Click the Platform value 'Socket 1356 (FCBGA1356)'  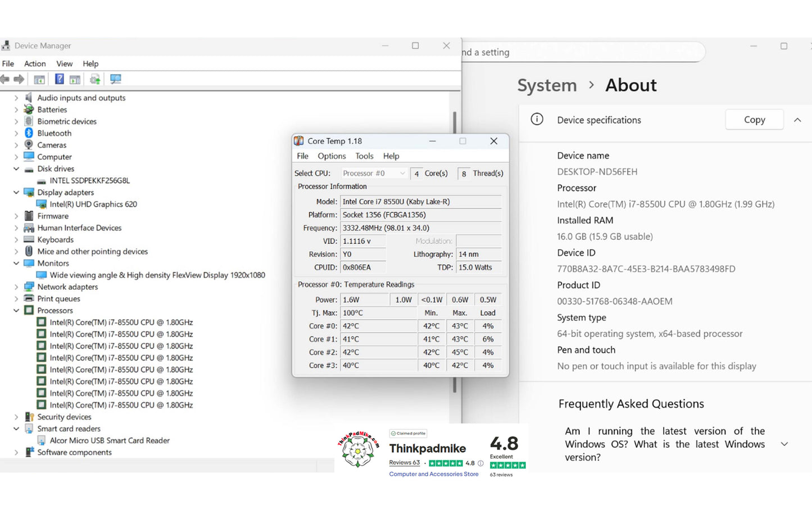(x=421, y=215)
